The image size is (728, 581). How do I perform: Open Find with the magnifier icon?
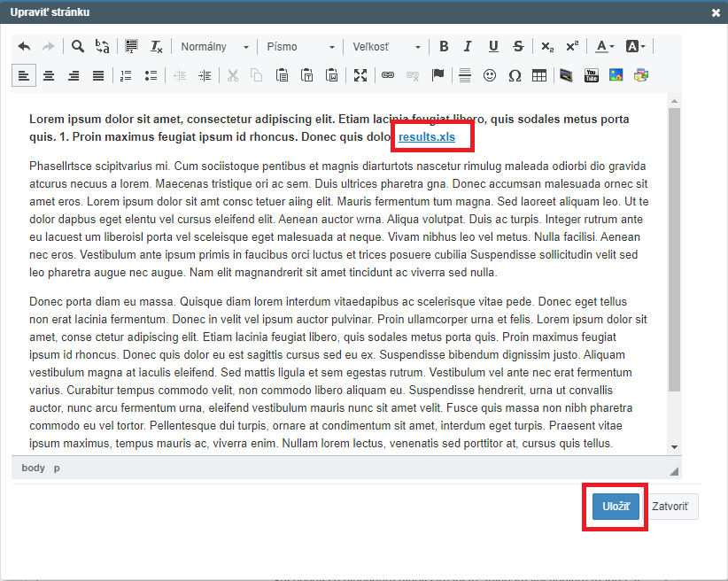pos(78,46)
